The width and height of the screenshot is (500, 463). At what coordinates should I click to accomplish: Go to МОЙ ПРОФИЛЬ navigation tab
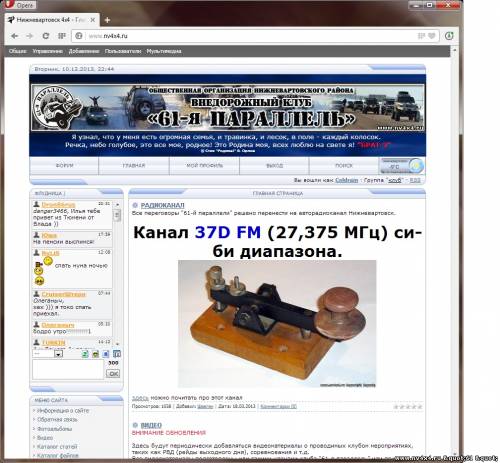tap(204, 165)
